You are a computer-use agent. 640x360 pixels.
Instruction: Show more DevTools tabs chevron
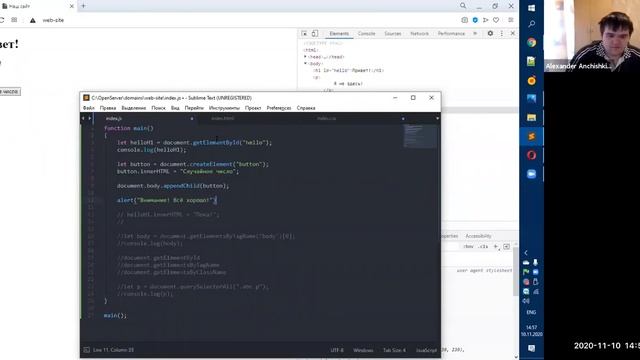coord(475,33)
